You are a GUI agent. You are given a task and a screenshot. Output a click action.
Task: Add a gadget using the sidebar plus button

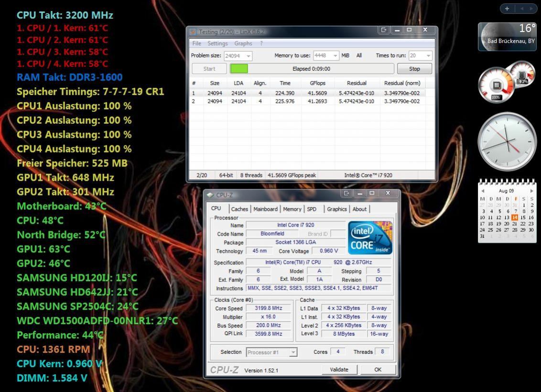(x=507, y=9)
